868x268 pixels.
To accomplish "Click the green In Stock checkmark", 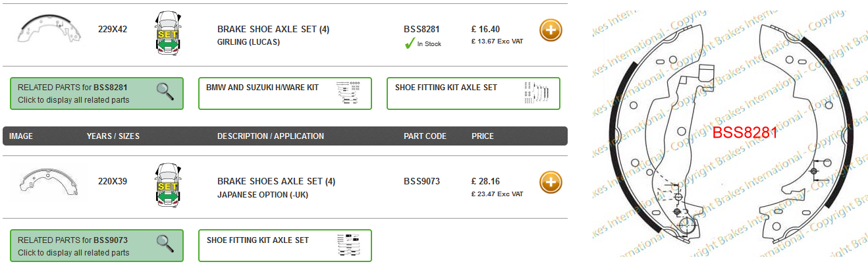I will tap(410, 44).
